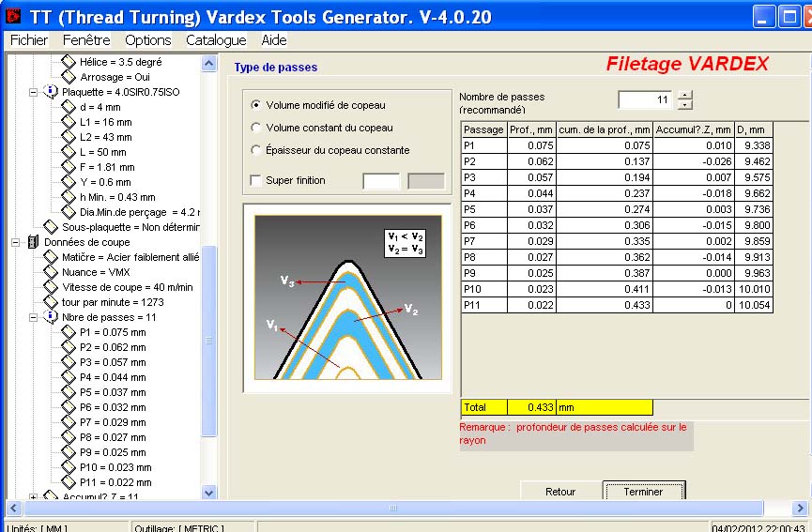The image size is (812, 532).
Task: Click the Terminer button
Action: click(x=644, y=492)
